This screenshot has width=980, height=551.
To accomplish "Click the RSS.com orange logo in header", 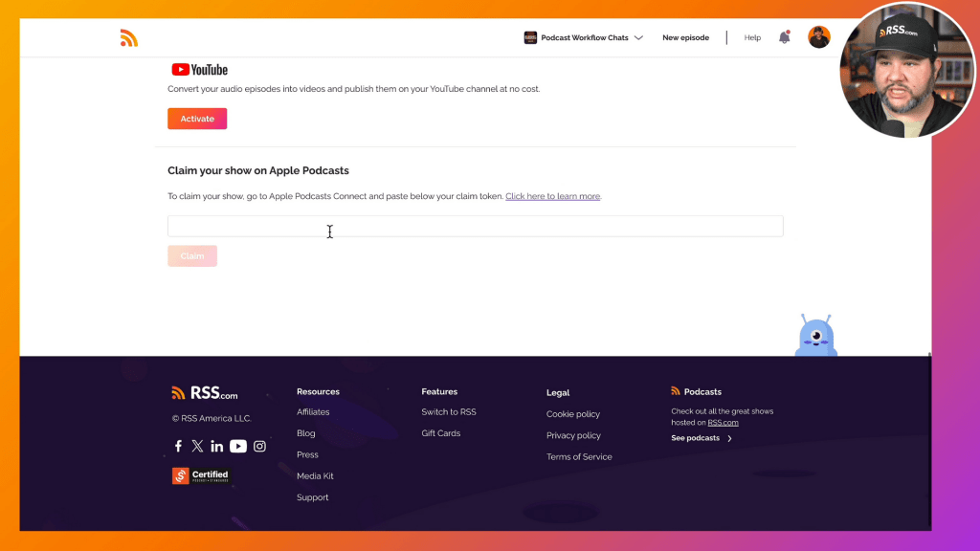I will point(129,38).
